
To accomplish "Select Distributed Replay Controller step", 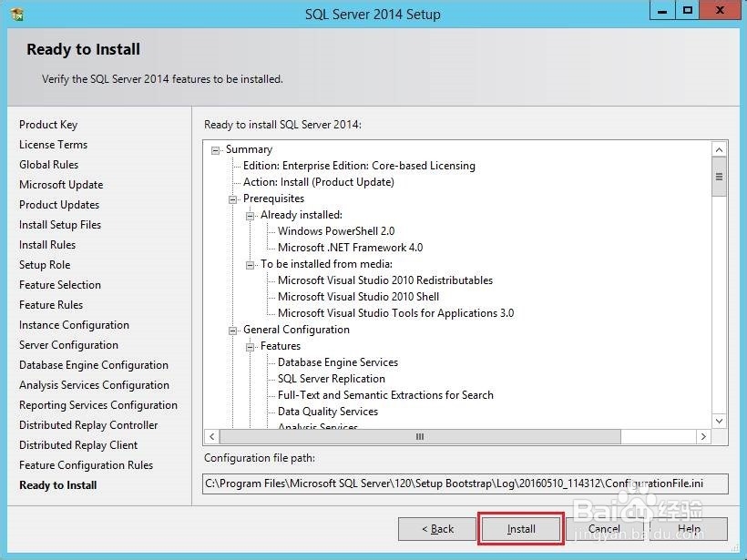I will point(88,425).
